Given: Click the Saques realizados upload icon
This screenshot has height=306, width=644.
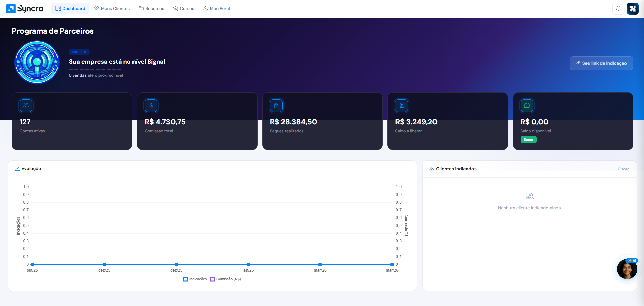Looking at the screenshot, I should (276, 106).
